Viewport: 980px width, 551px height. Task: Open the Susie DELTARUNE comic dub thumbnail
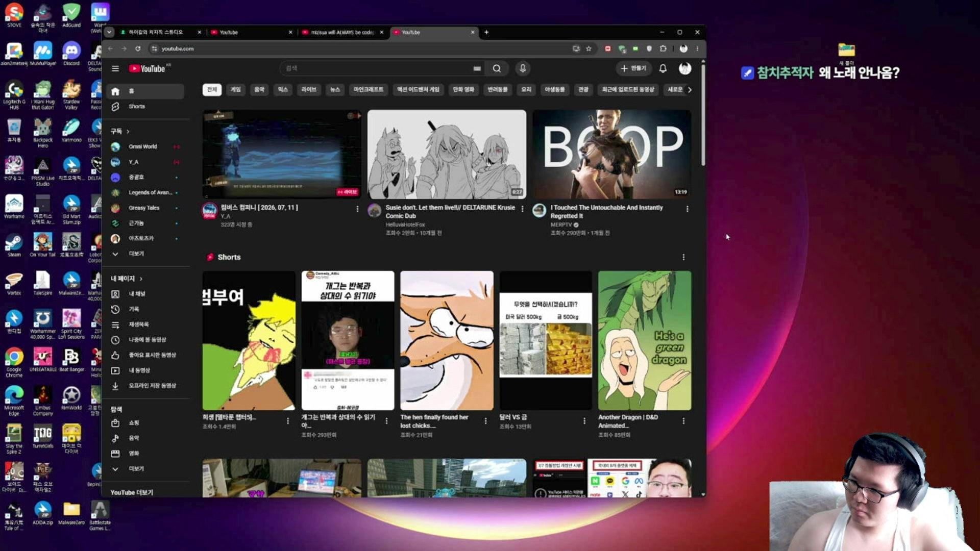tap(447, 154)
